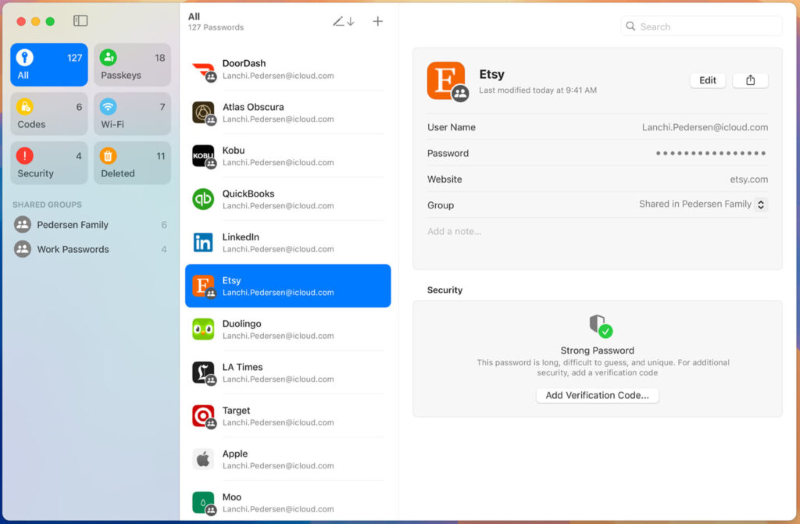Click the QuickBooks logo icon
Viewport: 800px width, 524px height.
[203, 199]
